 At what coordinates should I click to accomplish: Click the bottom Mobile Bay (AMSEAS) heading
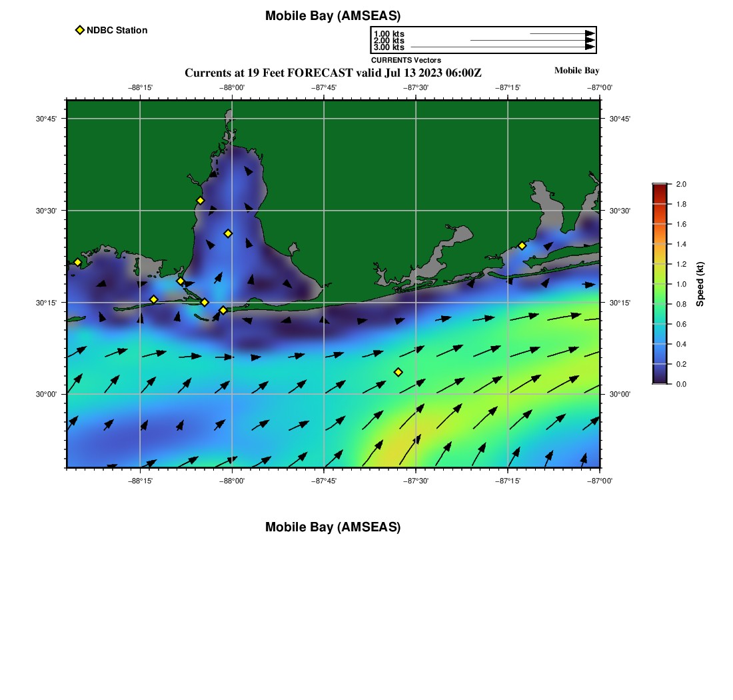pos(333,527)
